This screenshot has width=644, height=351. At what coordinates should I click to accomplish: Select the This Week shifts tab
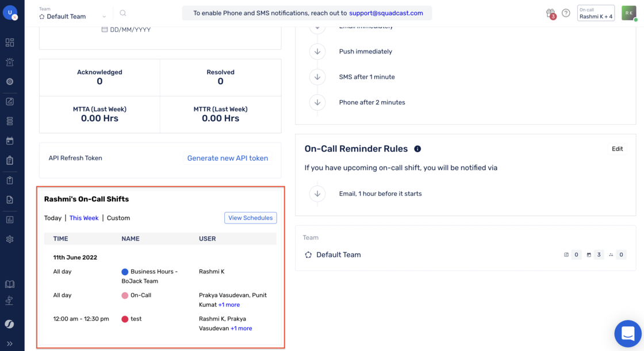click(84, 218)
